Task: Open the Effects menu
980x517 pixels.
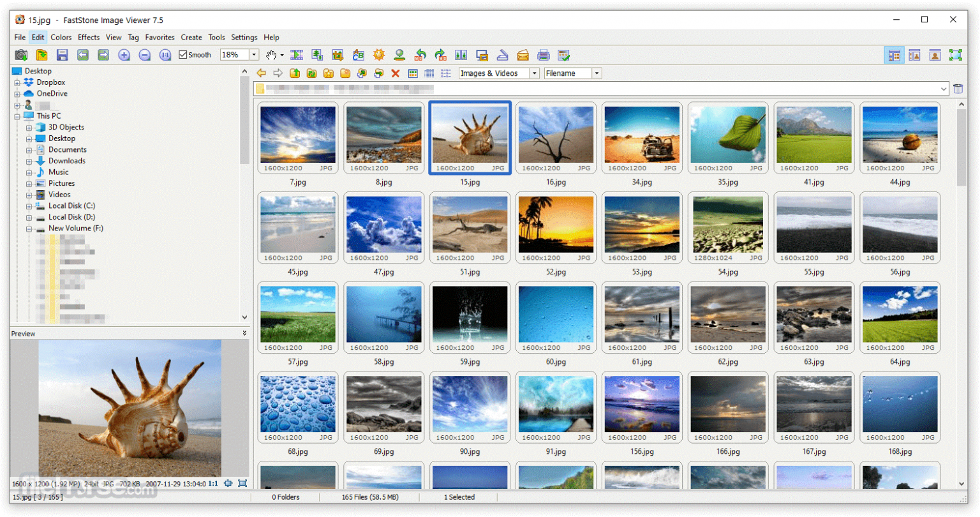Action: [x=88, y=37]
